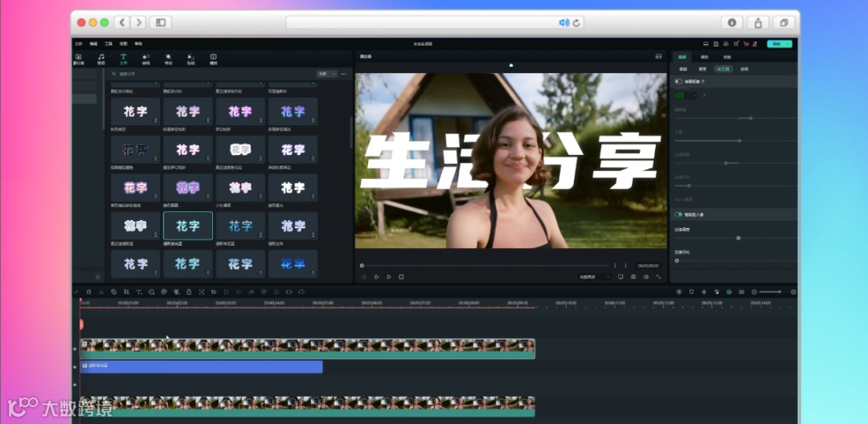This screenshot has width=868, height=424.
Task: Click the color palette icon in timeline toolbar
Action: point(164,291)
